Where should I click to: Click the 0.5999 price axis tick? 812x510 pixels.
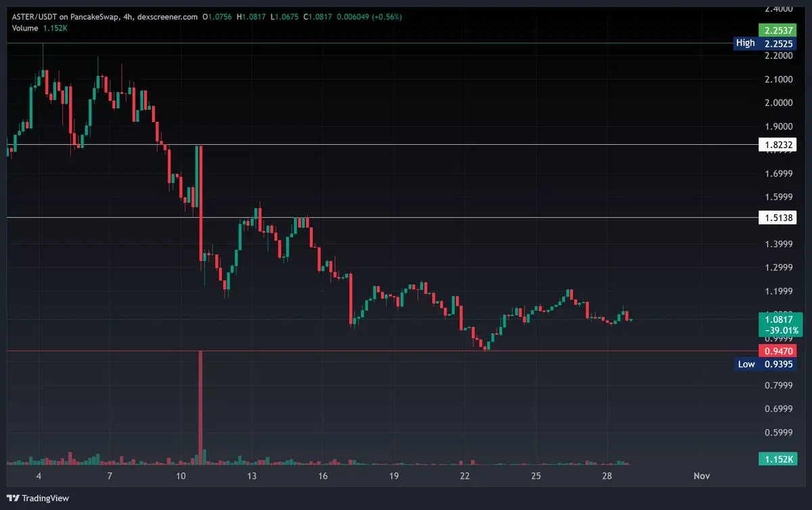[778, 432]
